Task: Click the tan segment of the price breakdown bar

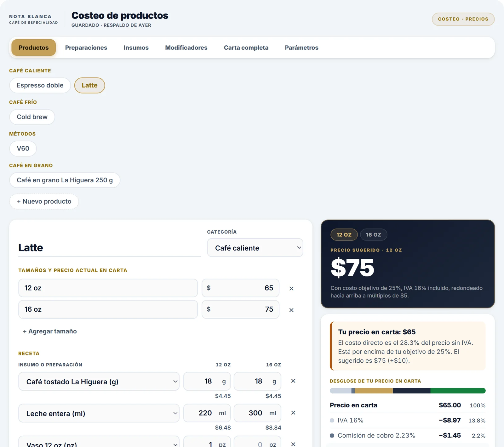Action: (374, 391)
